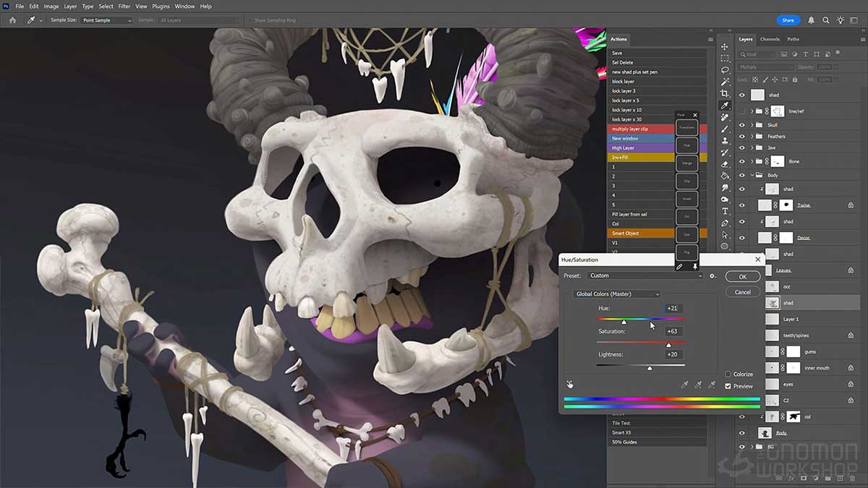
Task: Click OK in the Hue/Saturation dialog
Action: coord(743,276)
